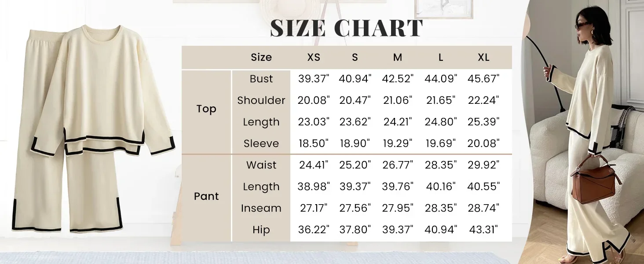Click the Pant category row label
The width and height of the screenshot is (644, 264).
click(206, 196)
